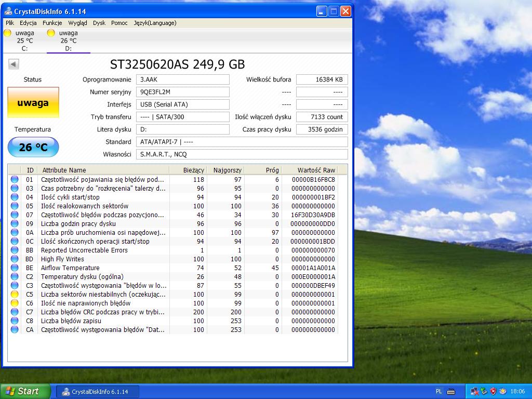532x399 pixels.
Task: Select drive C: at 25 °C
Action: point(24,41)
